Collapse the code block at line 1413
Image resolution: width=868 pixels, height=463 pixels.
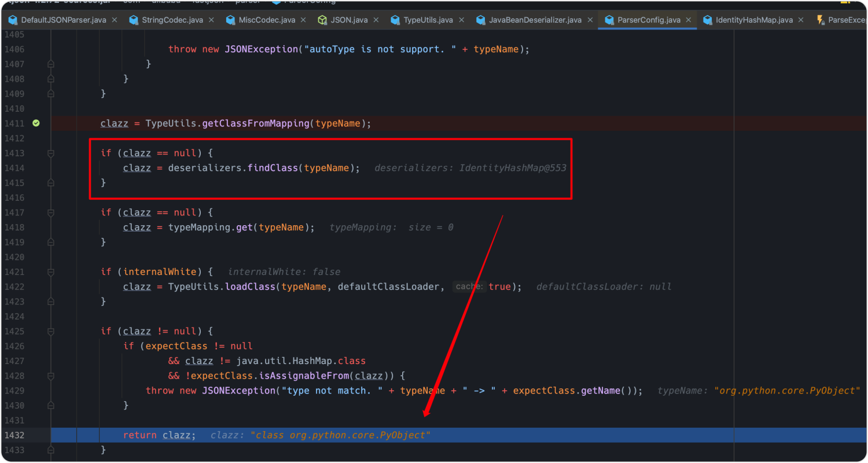[51, 153]
